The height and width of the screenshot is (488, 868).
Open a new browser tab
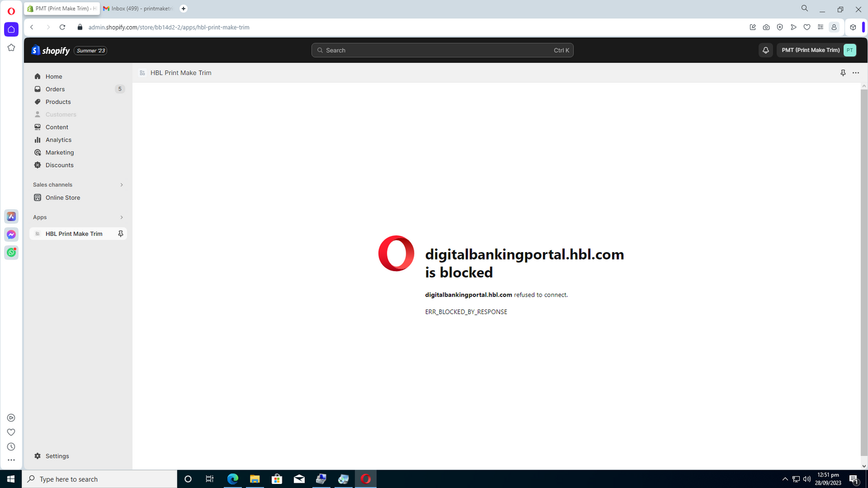[x=183, y=9]
